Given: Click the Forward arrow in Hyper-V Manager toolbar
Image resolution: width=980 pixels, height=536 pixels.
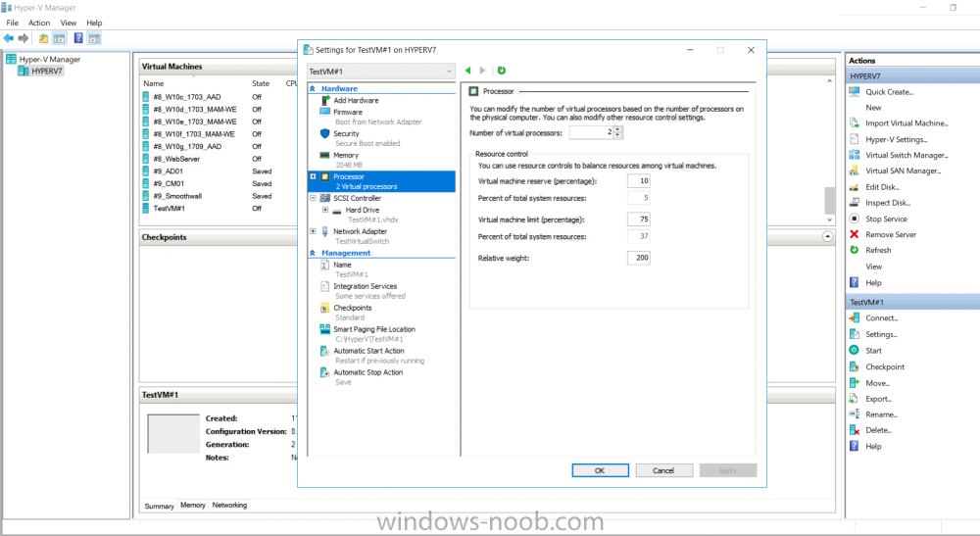Looking at the screenshot, I should coord(24,38).
